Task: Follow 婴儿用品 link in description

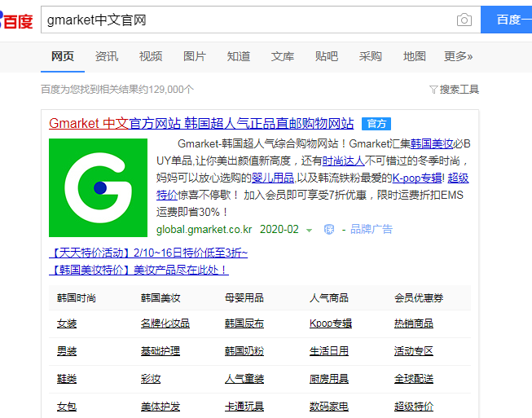Action: (x=273, y=178)
